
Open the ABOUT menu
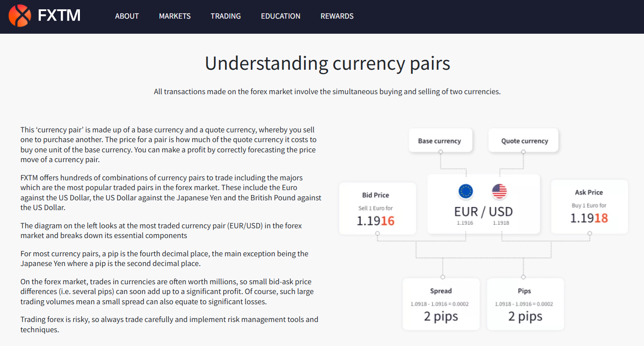pos(127,16)
